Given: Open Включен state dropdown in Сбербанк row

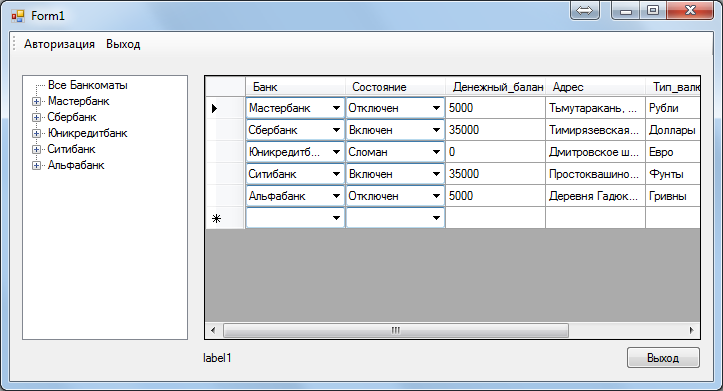Looking at the screenshot, I should pyautogui.click(x=436, y=130).
